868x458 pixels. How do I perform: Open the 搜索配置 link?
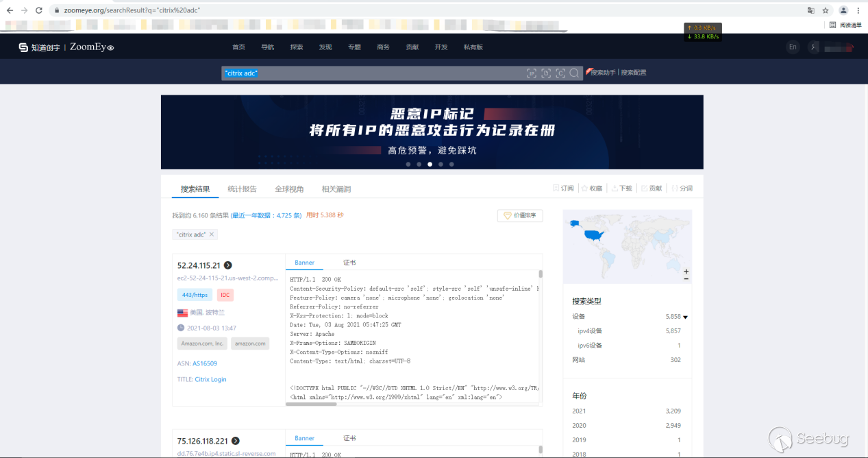[x=634, y=73]
